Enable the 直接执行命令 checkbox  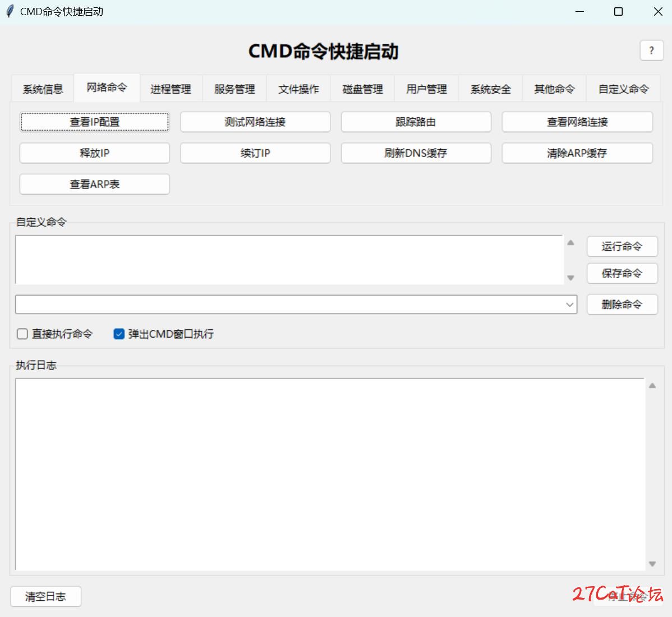coord(22,334)
